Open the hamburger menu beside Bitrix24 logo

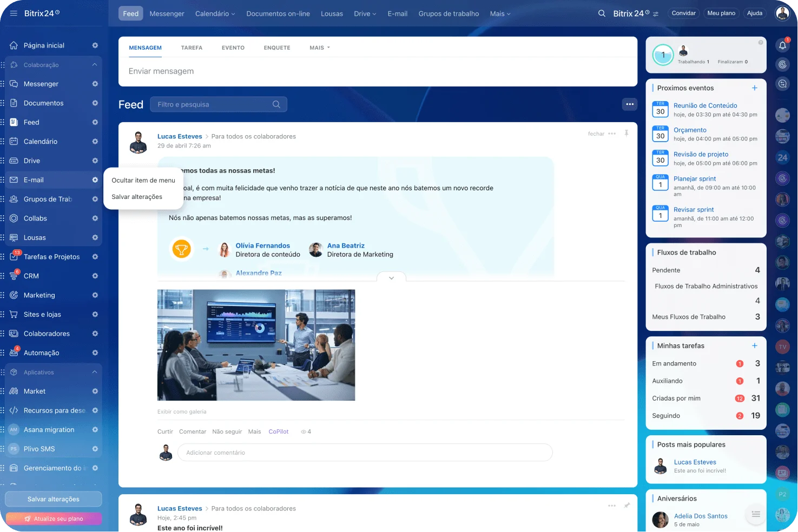click(x=14, y=14)
